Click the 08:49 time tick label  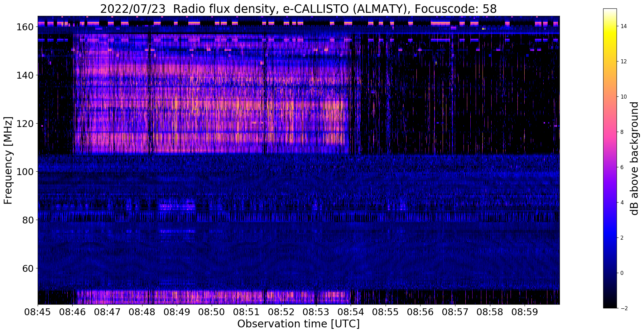[x=177, y=312]
